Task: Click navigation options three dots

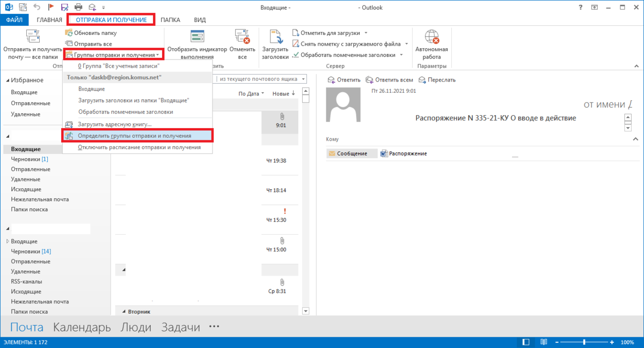Action: [214, 326]
